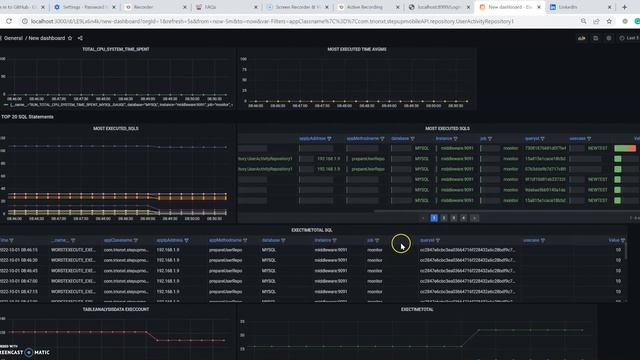Viewport: 640px width, 360px height.
Task: Click the New dashboard breadcrumb title
Action: click(47, 38)
